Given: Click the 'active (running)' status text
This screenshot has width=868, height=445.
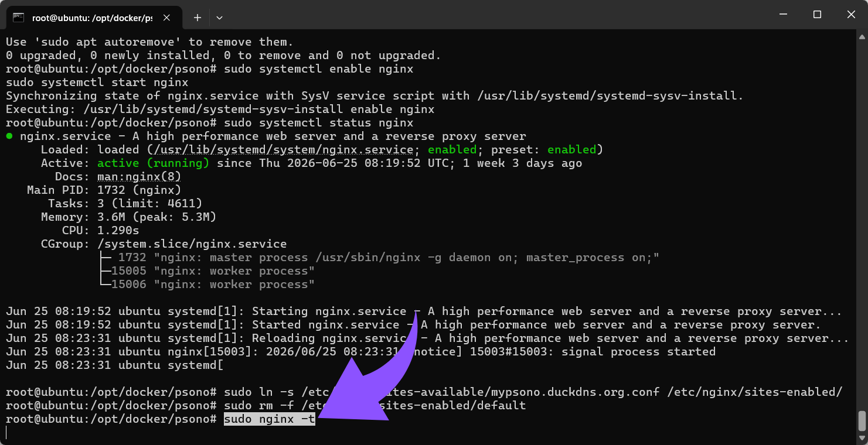Looking at the screenshot, I should point(154,163).
